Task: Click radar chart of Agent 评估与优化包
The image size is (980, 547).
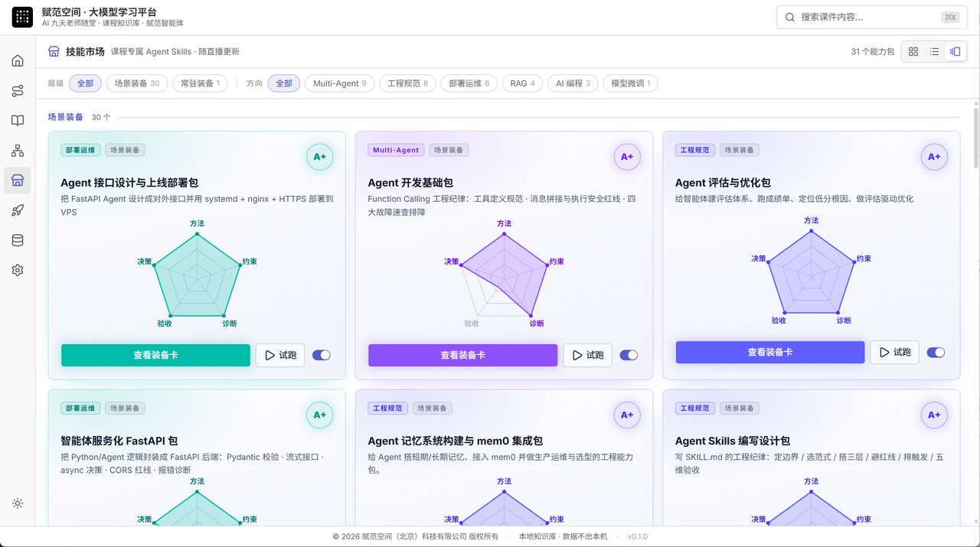Action: 812,272
